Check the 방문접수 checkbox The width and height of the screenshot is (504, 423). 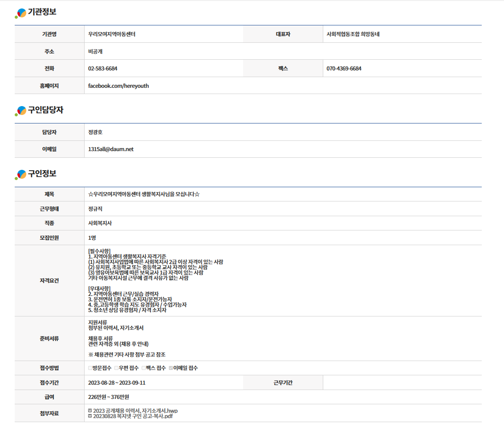[x=90, y=368]
